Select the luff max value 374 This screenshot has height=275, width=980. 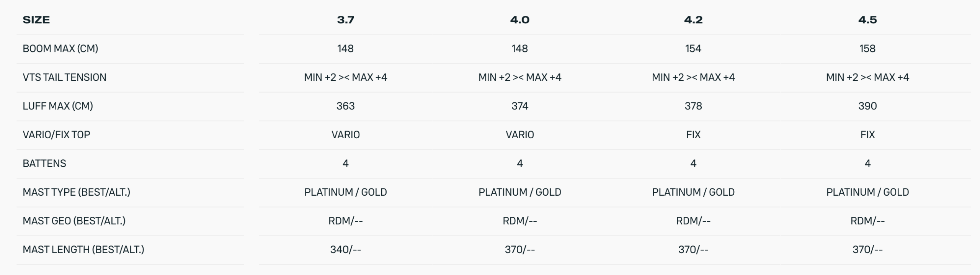pyautogui.click(x=519, y=106)
